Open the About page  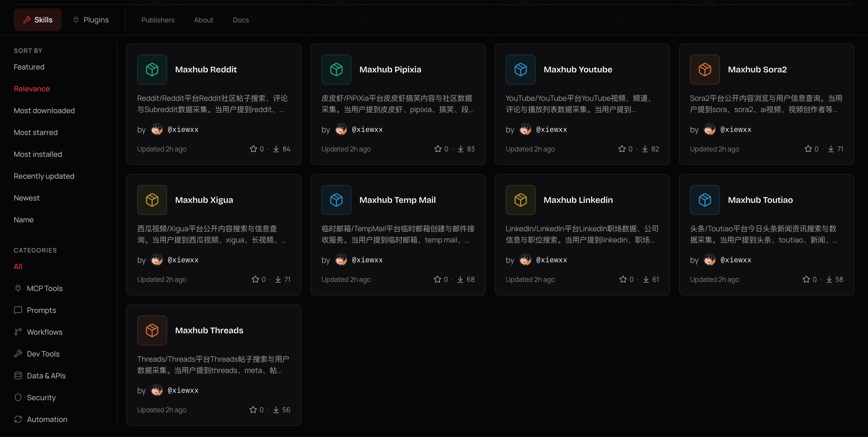point(204,20)
